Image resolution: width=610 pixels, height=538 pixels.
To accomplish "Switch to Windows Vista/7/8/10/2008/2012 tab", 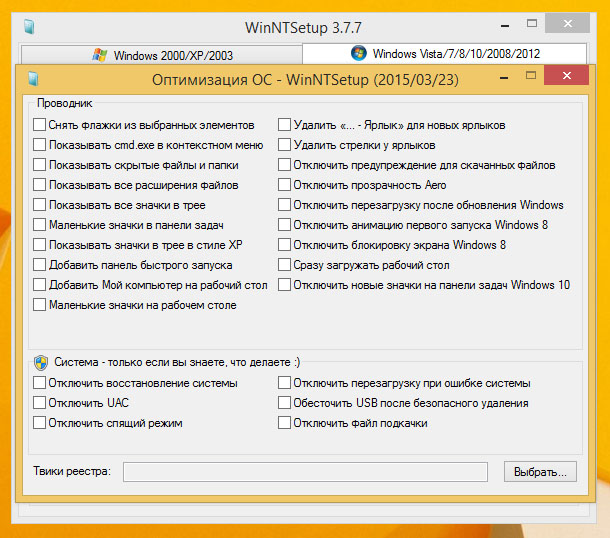I will coord(445,53).
